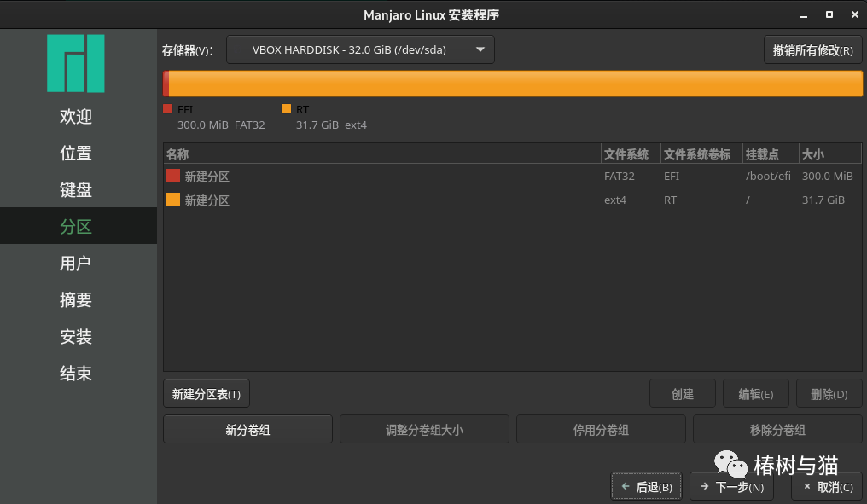Click the 创建 button
The image size is (867, 504).
[x=683, y=394]
